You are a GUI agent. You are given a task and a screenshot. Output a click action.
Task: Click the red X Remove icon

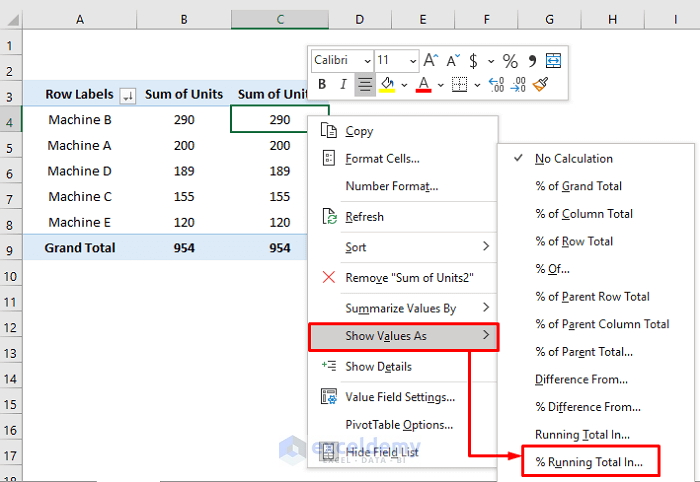pyautogui.click(x=329, y=277)
